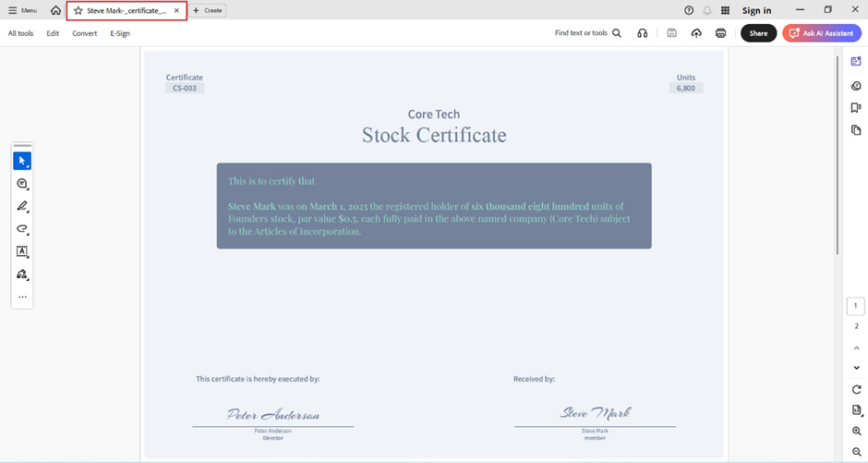Click 'This is to certify that' text
This screenshot has height=463, width=868.
271,181
